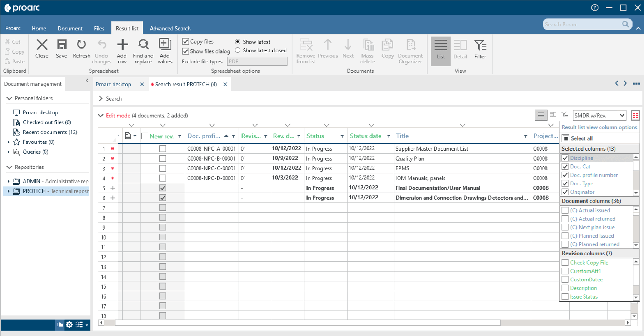Select Show latest closed radio button

[x=238, y=50]
